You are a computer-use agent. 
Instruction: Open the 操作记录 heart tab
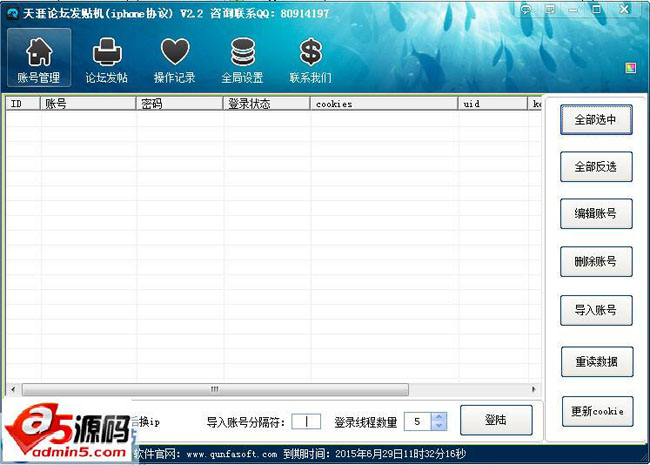pyautogui.click(x=175, y=60)
